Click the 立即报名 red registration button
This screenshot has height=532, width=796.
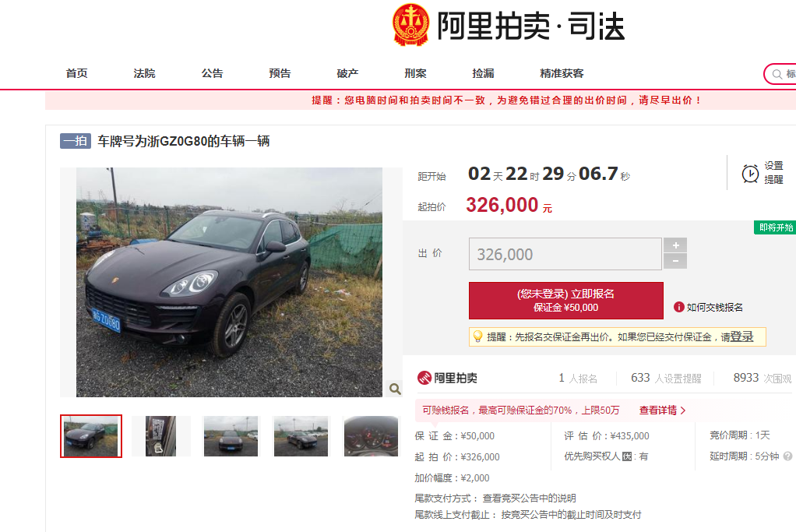[565, 301]
